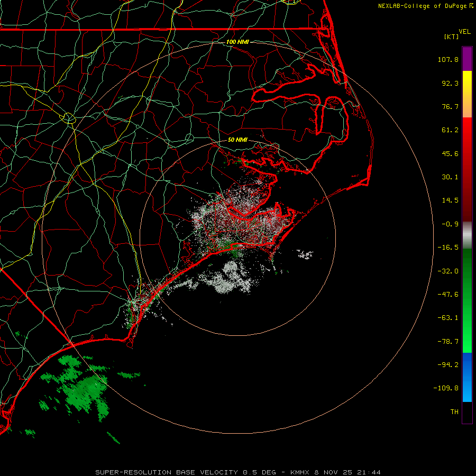The image size is (476, 476).
Task: Click the VEL legend title
Action: [464, 32]
